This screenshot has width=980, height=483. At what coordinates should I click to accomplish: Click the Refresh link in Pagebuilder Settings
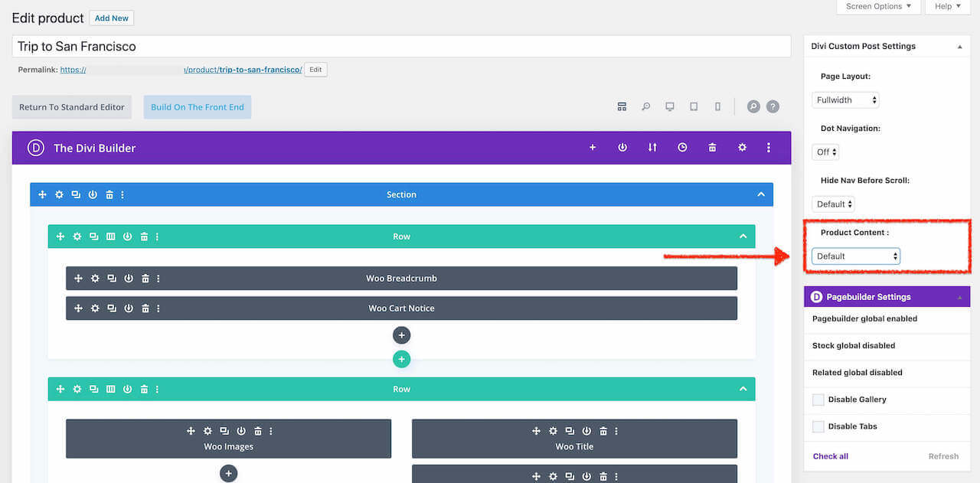(943, 456)
